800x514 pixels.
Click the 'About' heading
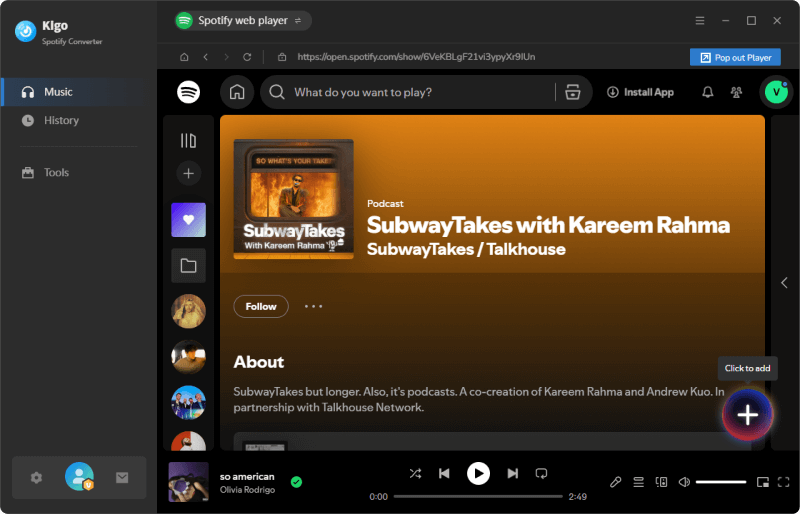click(x=259, y=362)
